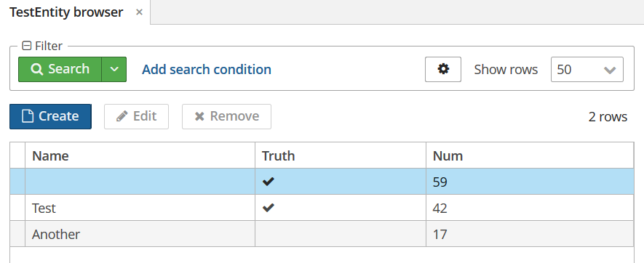Open the Show rows 50 combo box
Image resolution: width=644 pixels, height=263 pixels.
(587, 69)
